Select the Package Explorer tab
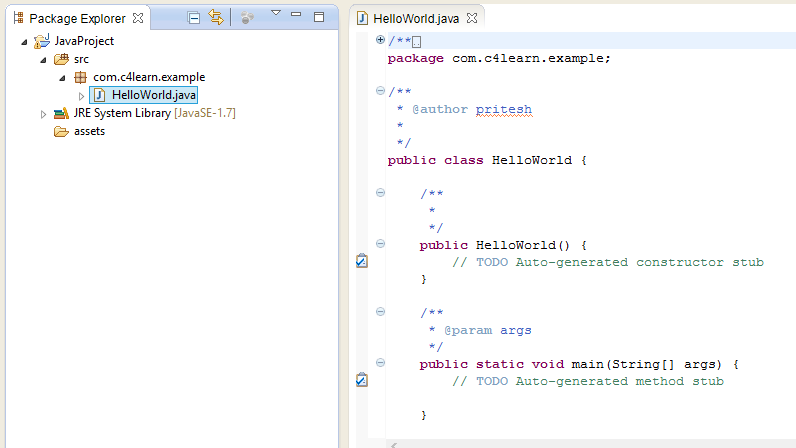The width and height of the screenshot is (796, 448). point(77,18)
